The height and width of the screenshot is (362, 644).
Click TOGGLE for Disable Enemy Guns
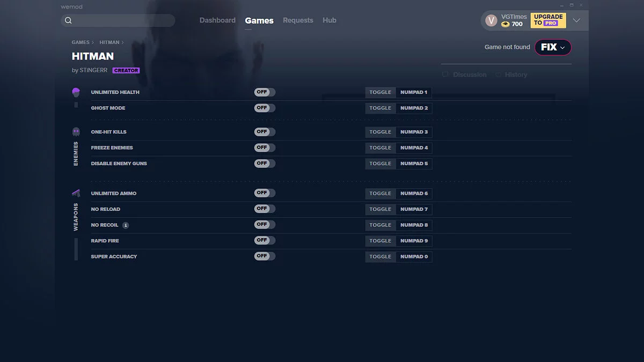point(380,164)
